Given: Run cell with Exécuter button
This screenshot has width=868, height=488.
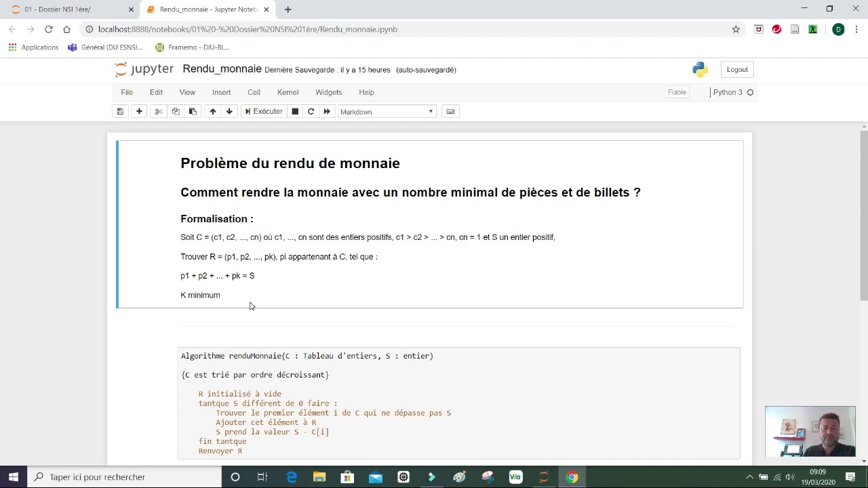Looking at the screenshot, I should click(264, 111).
